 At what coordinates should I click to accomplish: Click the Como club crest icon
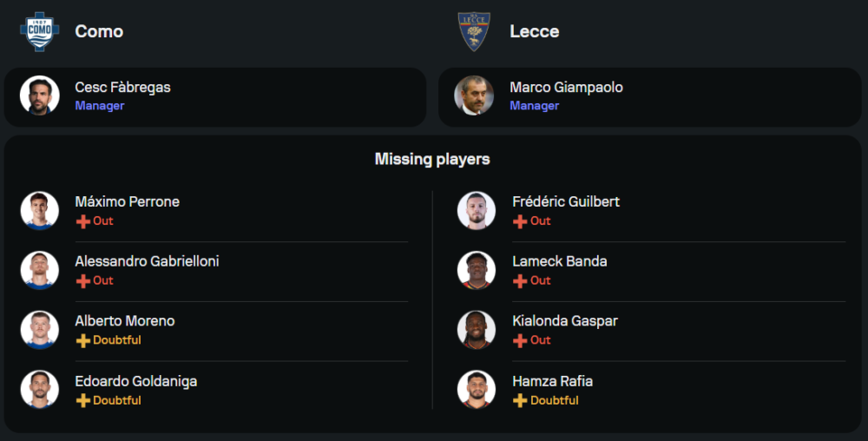coord(39,31)
